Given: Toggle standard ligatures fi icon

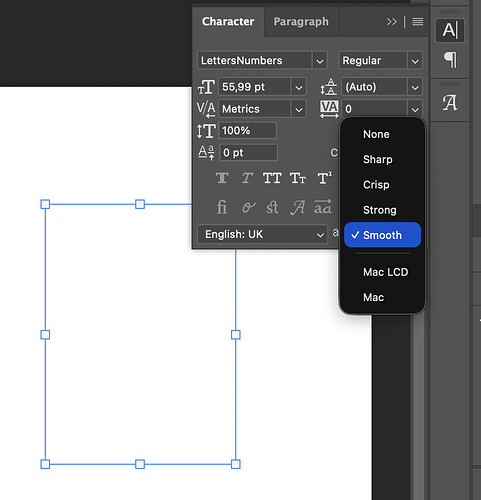Looking at the screenshot, I should [x=222, y=207].
